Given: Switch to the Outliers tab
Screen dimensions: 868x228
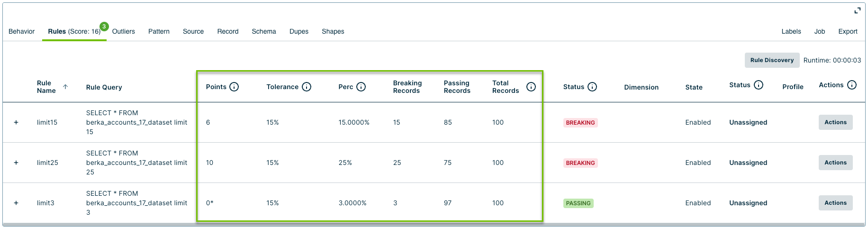Looking at the screenshot, I should 123,31.
